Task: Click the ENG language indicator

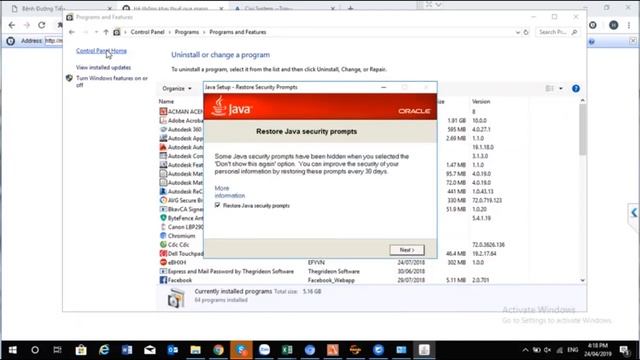Action: 573,350
